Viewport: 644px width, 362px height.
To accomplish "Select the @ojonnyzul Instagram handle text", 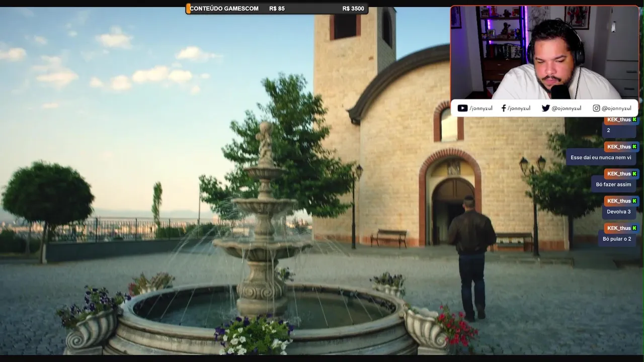I will [616, 109].
